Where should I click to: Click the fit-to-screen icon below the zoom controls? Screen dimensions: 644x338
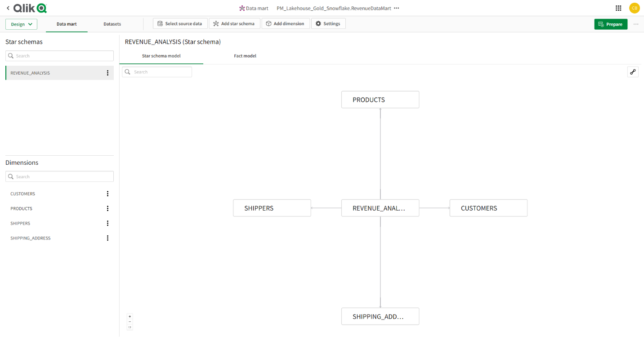click(130, 327)
